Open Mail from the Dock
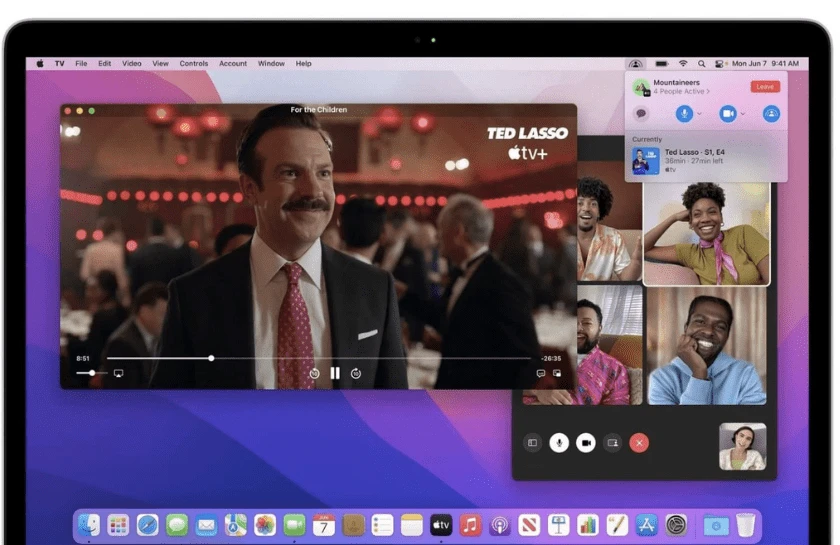The width and height of the screenshot is (840, 545). click(206, 525)
